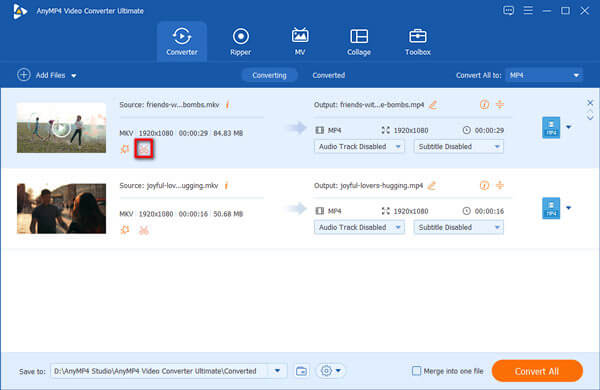Enable Merge into one file checkbox
This screenshot has height=390, width=600.
click(x=416, y=371)
